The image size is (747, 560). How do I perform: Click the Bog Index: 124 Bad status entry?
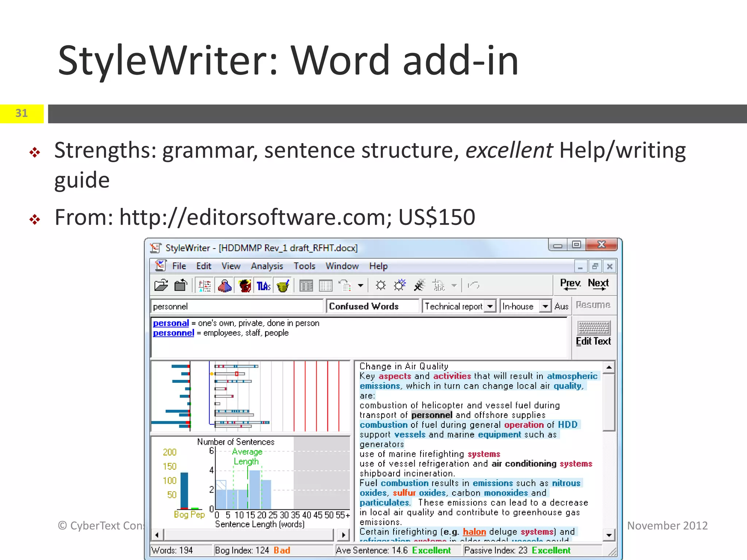point(274,551)
